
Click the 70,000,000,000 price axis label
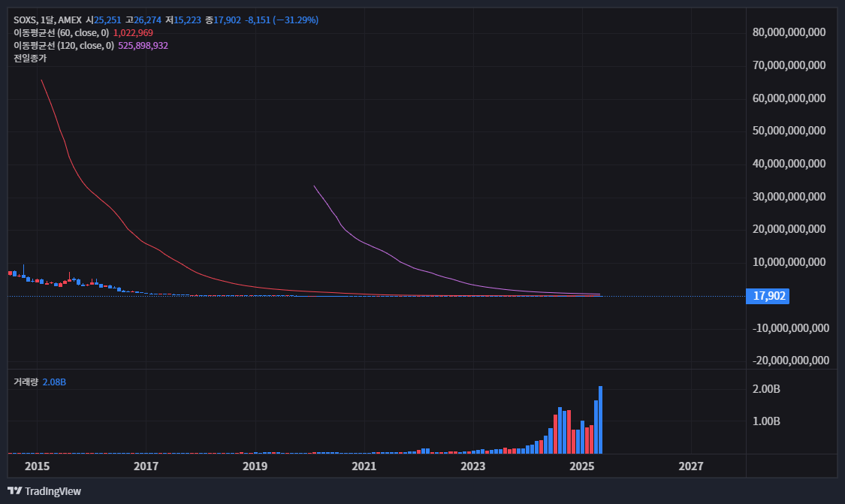(x=789, y=65)
